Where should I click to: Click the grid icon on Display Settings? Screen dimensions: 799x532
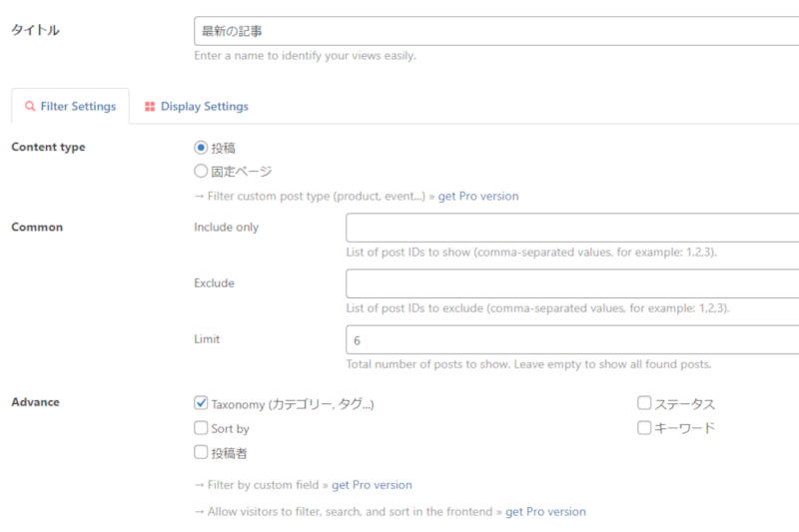(150, 107)
